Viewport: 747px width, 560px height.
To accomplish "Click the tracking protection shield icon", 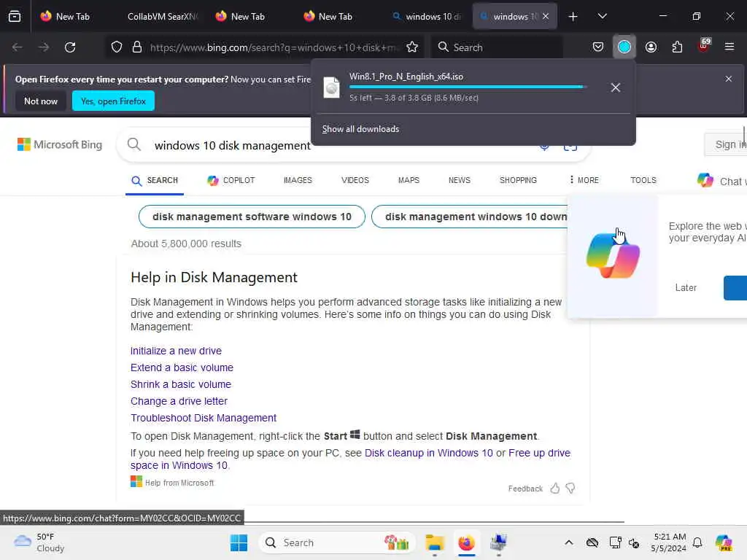I will [x=117, y=47].
